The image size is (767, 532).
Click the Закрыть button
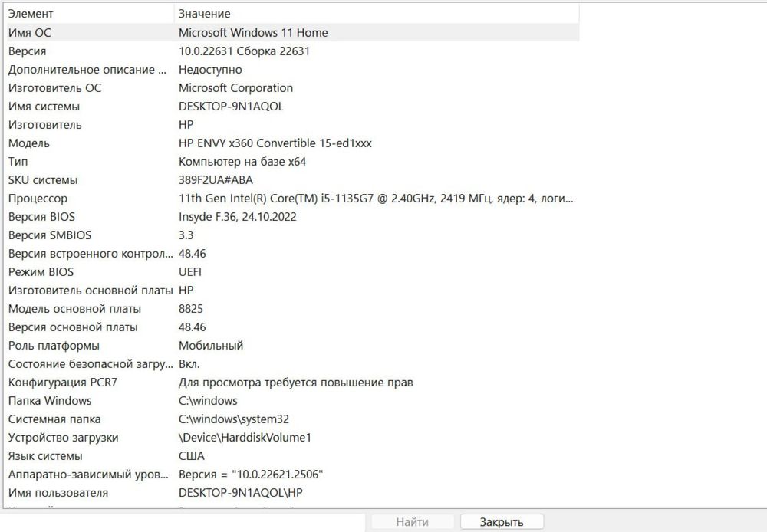(x=502, y=522)
